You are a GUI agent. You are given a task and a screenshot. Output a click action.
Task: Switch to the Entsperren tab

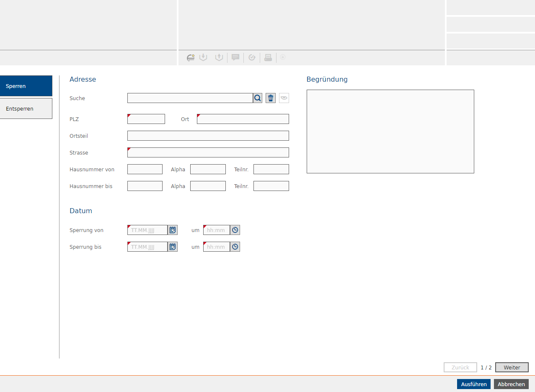coord(26,108)
